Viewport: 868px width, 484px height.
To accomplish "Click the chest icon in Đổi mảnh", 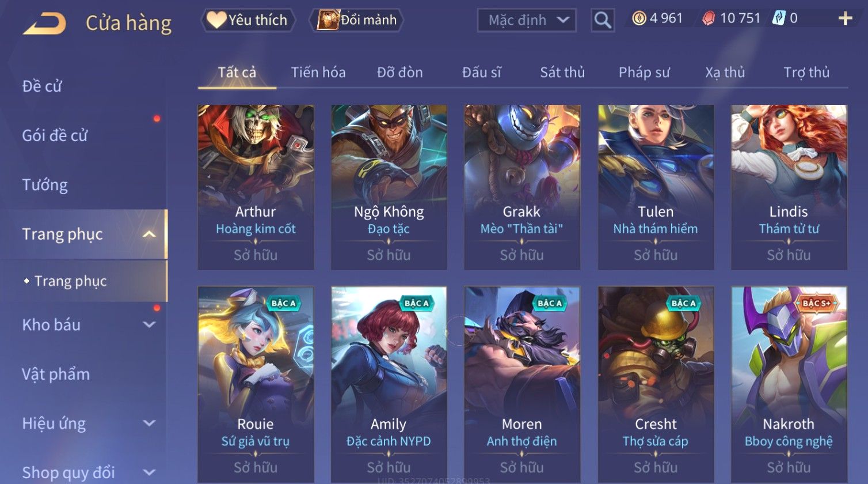I will point(328,20).
